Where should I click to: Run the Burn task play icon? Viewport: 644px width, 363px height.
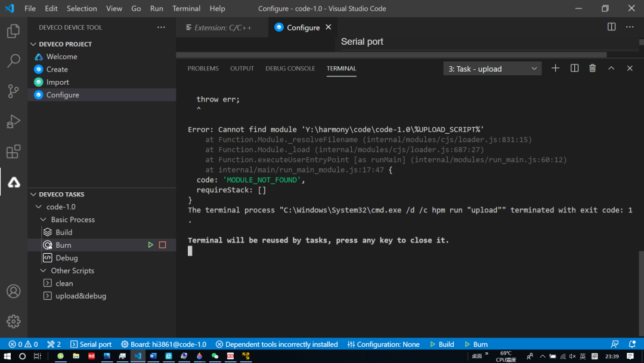pyautogui.click(x=151, y=245)
